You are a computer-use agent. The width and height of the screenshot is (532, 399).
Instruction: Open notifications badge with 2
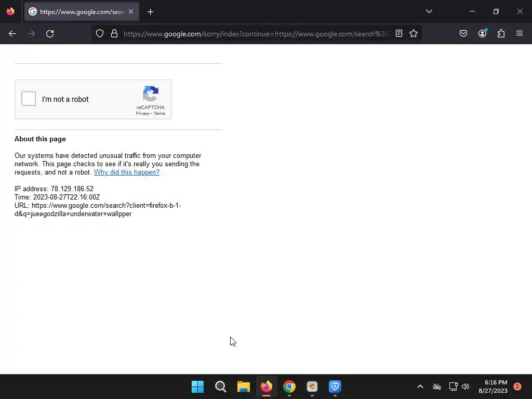(517, 387)
